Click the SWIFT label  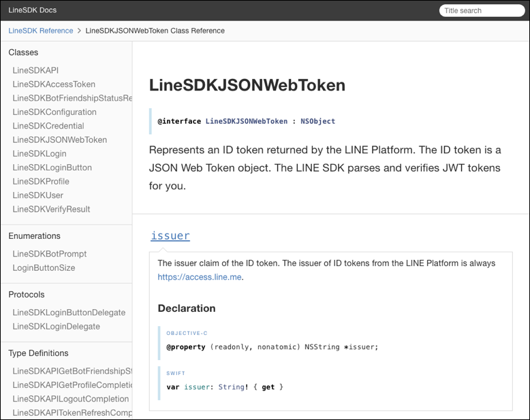(176, 373)
